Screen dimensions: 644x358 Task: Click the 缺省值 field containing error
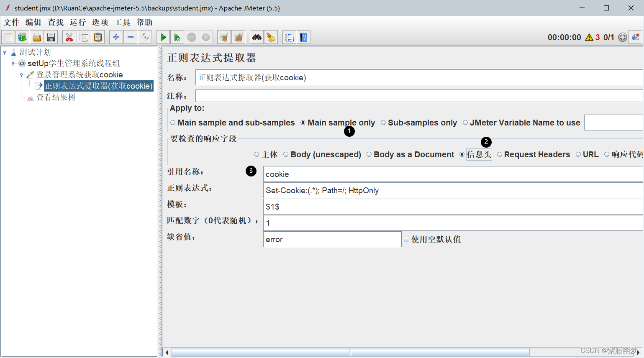point(332,239)
